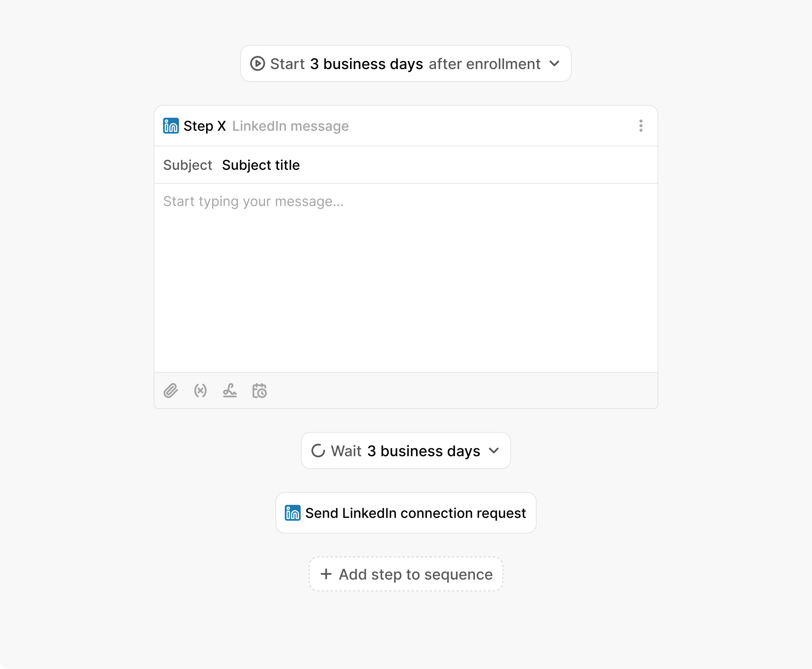Insert a personalization variable token
Viewport: 812px width, 669px height.
(200, 391)
